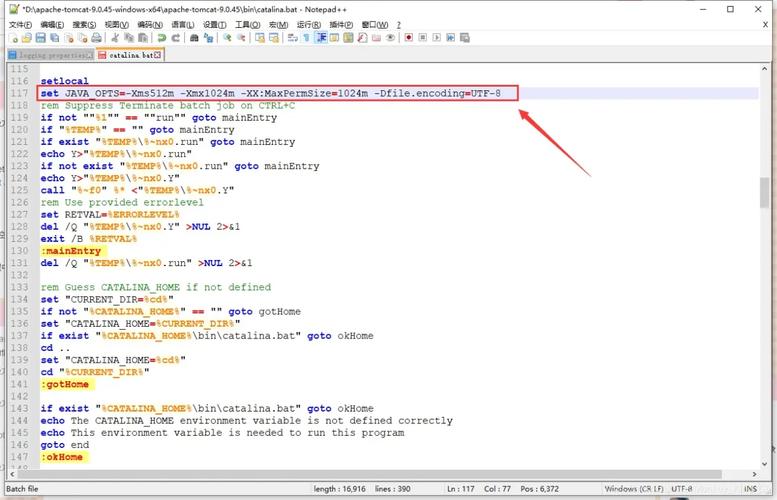777x500 pixels.
Task: Open the Function List panel icon
Action: 362,38
